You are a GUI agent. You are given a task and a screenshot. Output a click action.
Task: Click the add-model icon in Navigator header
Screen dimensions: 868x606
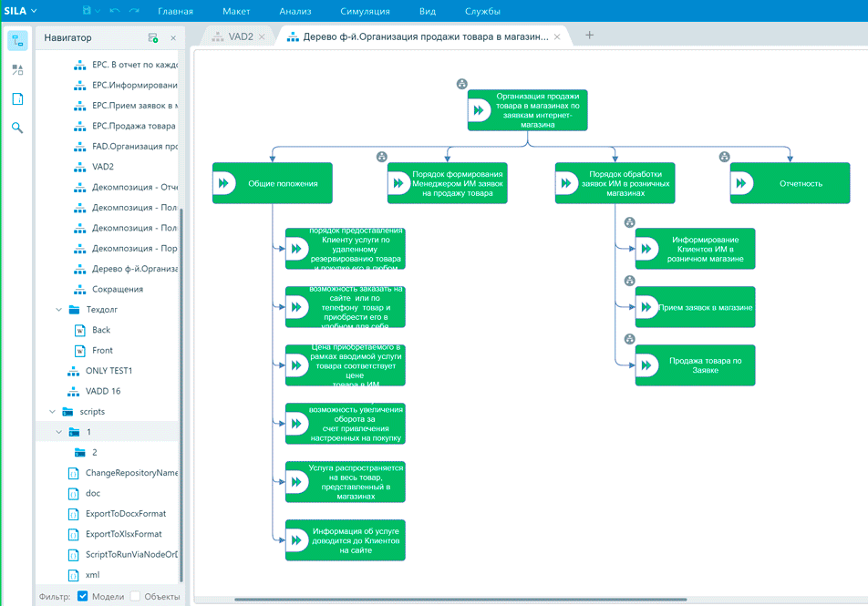click(153, 37)
